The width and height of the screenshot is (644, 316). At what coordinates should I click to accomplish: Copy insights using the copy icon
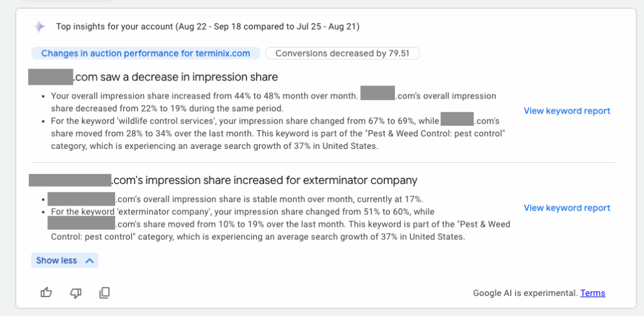[105, 292]
